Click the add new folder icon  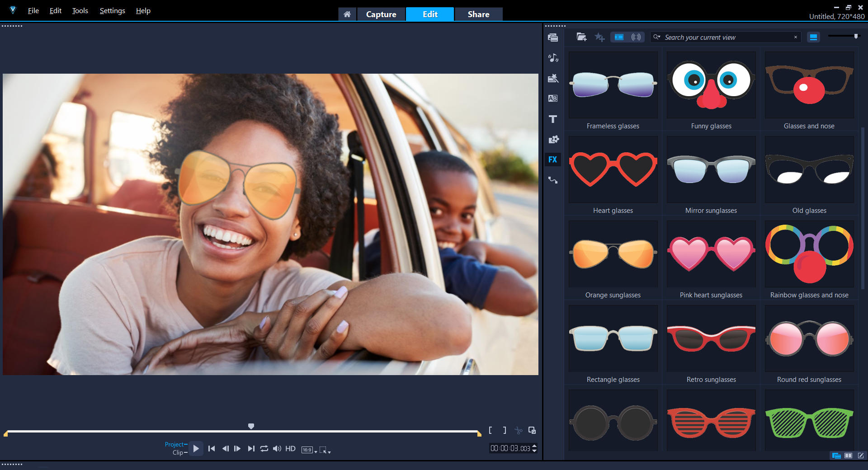click(581, 37)
